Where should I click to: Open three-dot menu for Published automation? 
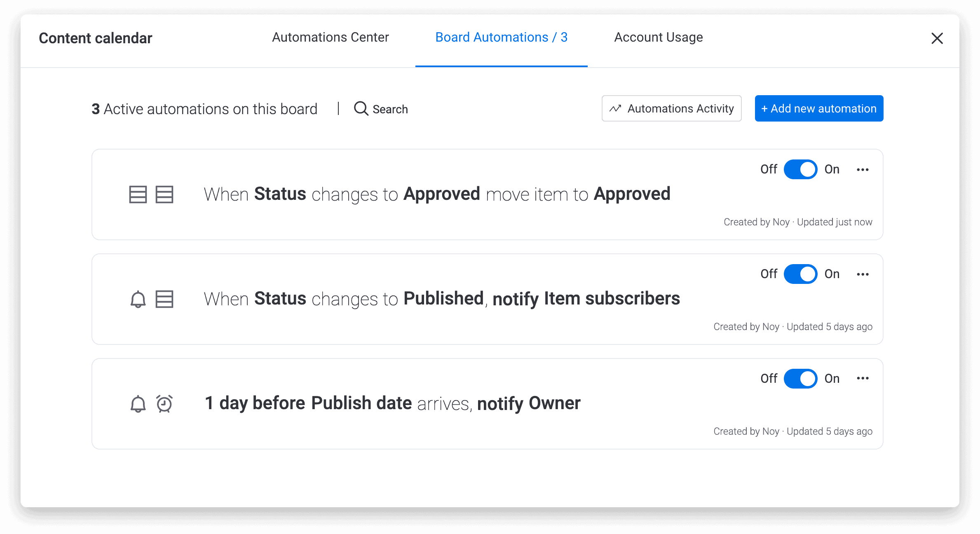click(x=863, y=274)
